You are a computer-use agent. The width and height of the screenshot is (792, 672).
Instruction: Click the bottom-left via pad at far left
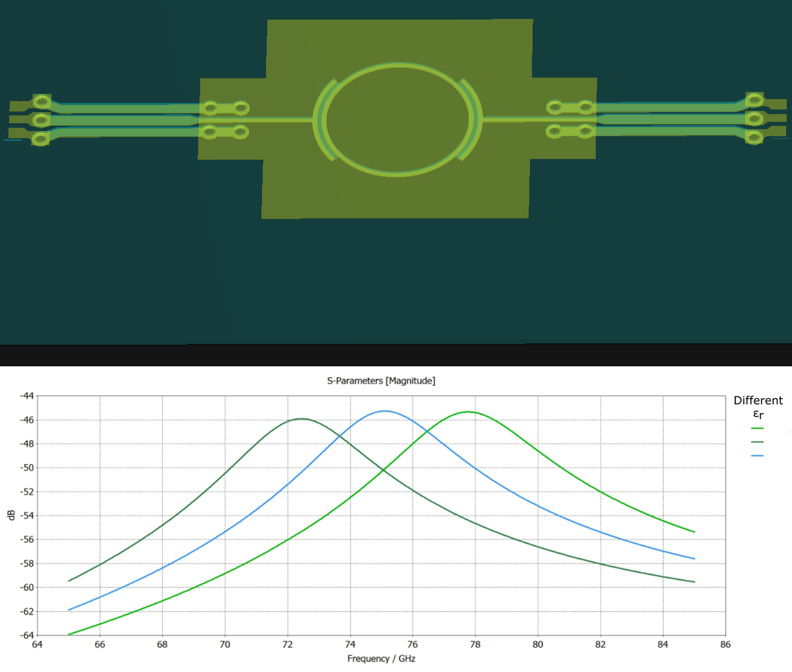[x=40, y=139]
